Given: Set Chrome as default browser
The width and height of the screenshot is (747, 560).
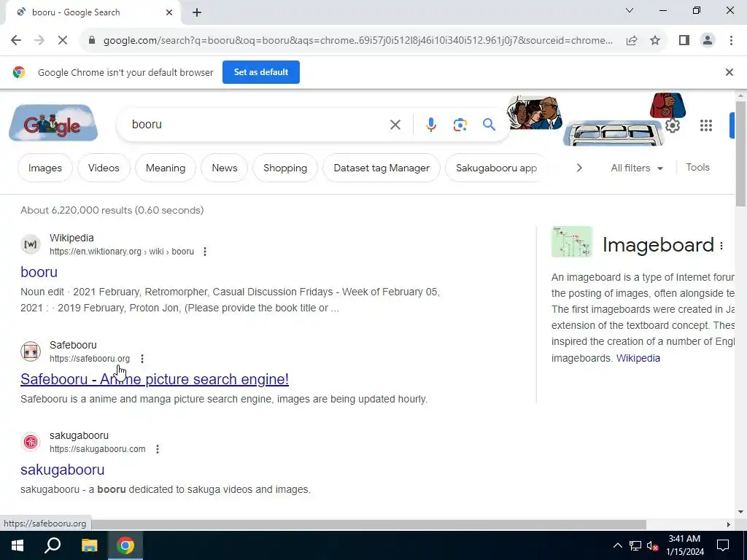Looking at the screenshot, I should click(260, 72).
